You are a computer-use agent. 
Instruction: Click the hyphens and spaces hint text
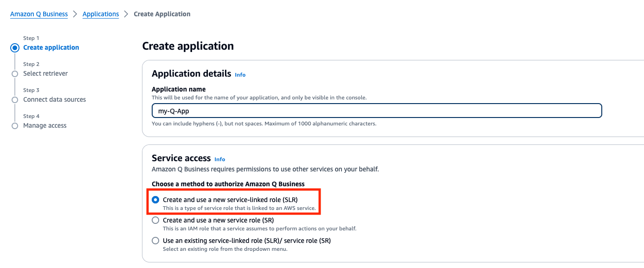(264, 124)
